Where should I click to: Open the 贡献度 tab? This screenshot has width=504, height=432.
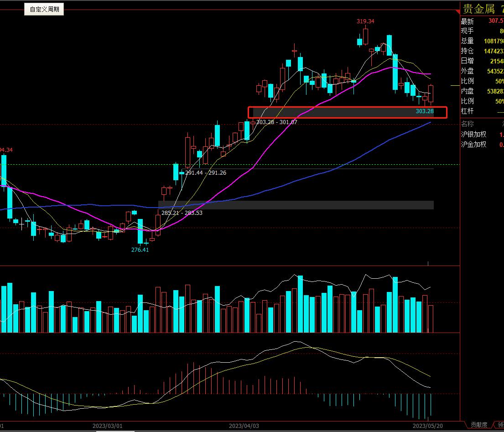point(479,425)
